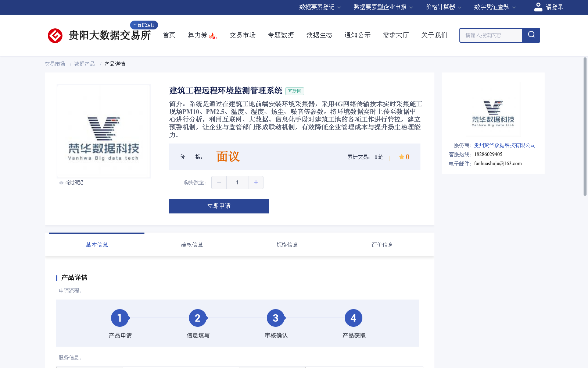The width and height of the screenshot is (588, 368).
Task: Decrease purchase quantity with minus button
Action: tap(219, 182)
